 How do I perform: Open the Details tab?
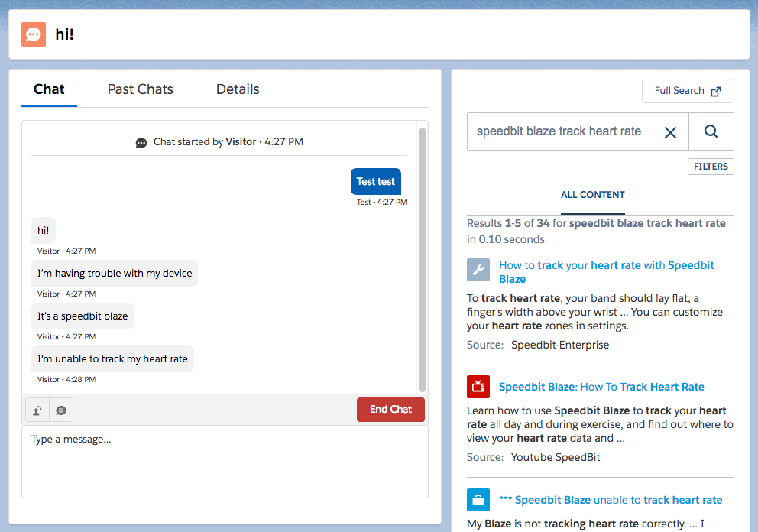[x=238, y=89]
